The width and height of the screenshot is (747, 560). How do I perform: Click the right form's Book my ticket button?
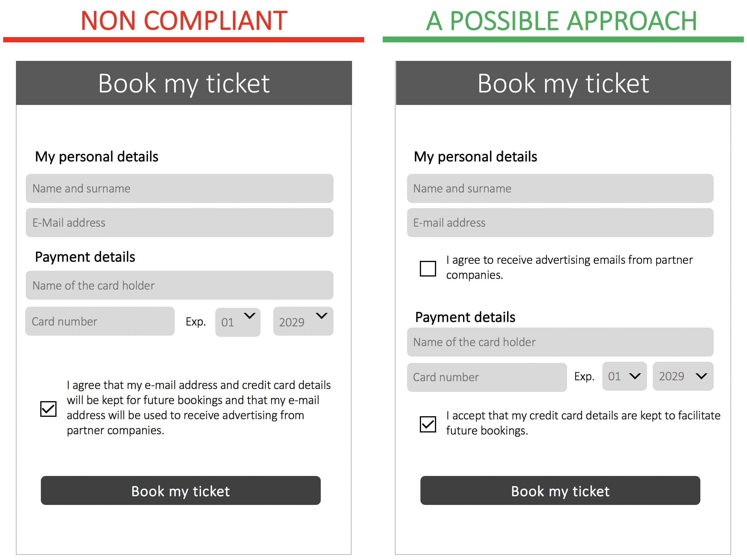pos(560,490)
